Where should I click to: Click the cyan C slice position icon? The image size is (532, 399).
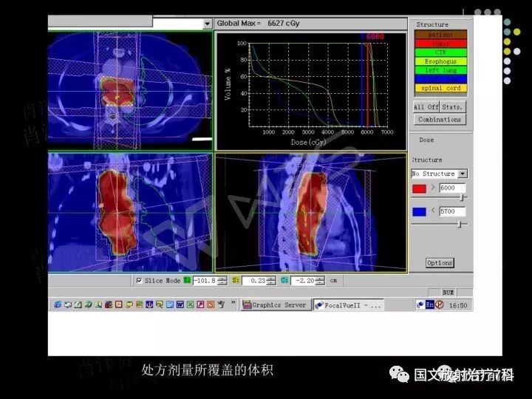coord(284,281)
